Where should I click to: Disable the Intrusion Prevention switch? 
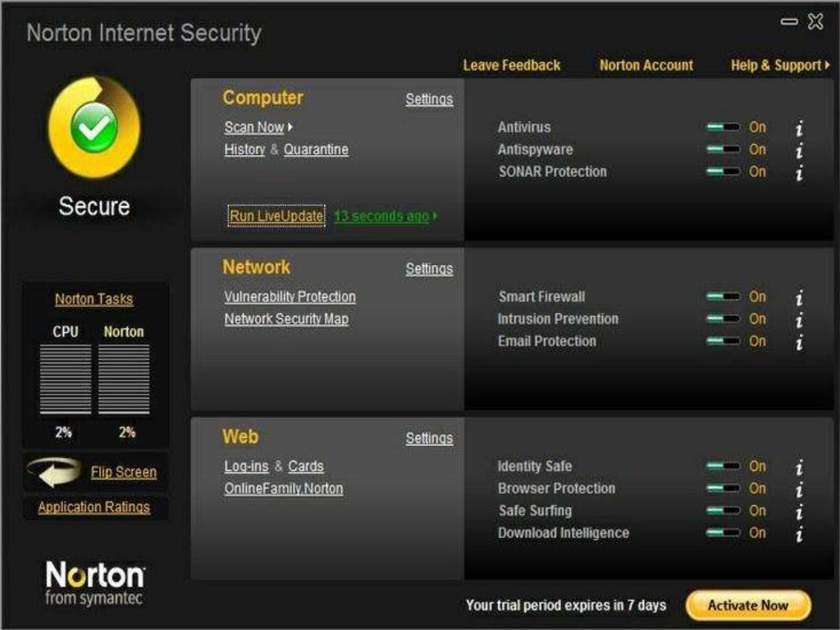(x=723, y=319)
